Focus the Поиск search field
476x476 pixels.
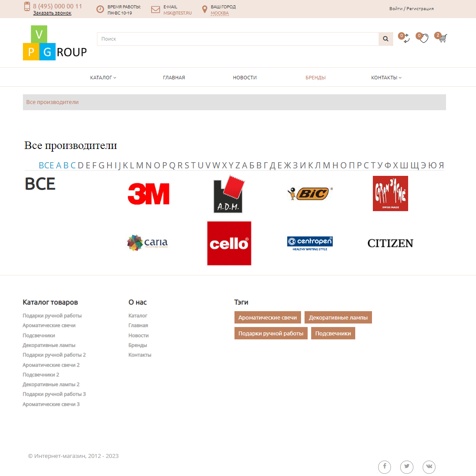(238, 39)
